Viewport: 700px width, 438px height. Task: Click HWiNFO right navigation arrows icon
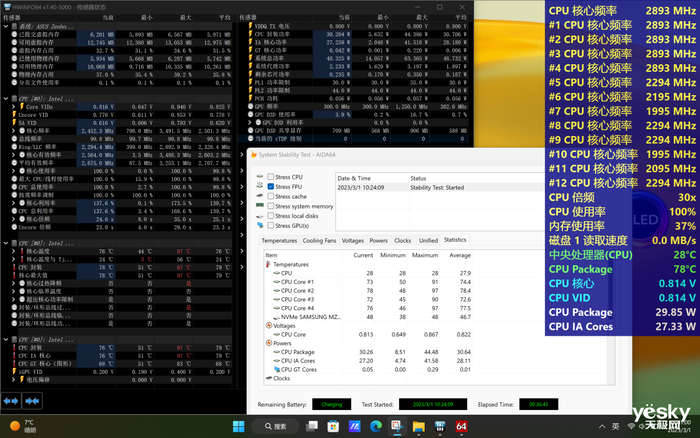pyautogui.click(x=34, y=400)
